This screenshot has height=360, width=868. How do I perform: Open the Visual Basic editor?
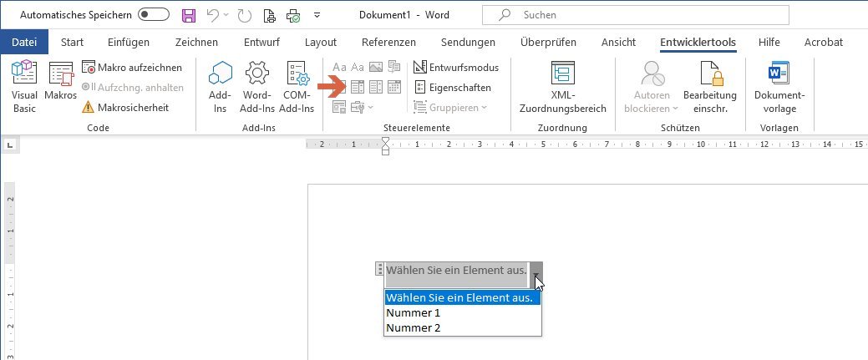coord(24,87)
